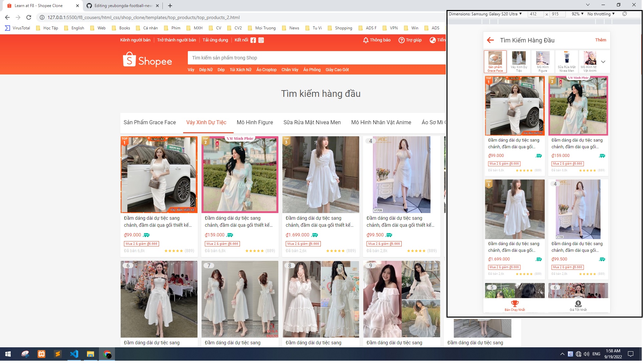Open the 92% zoom dropdown
This screenshot has height=364, width=643.
tap(576, 14)
